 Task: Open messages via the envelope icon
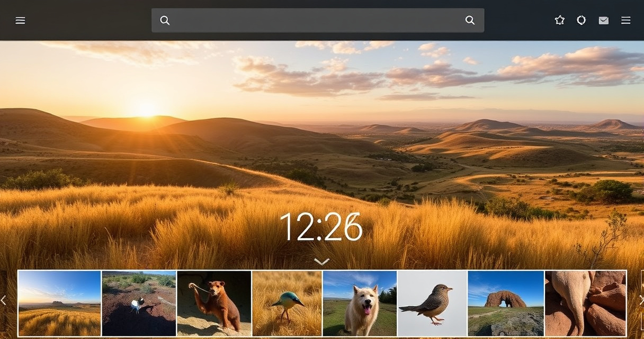pyautogui.click(x=603, y=21)
